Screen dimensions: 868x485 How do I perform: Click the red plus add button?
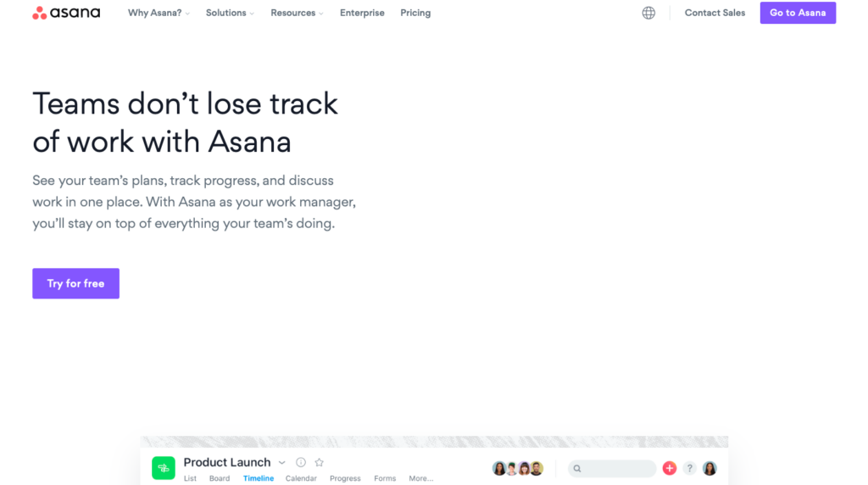click(670, 468)
